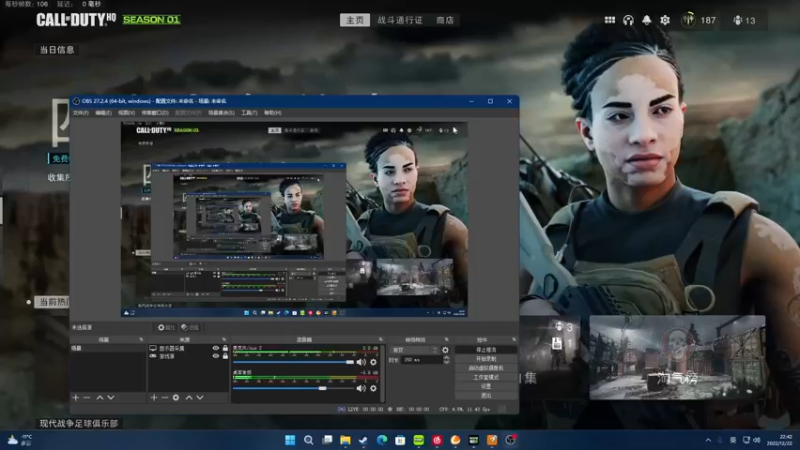Move the source down in the Sources panel
This screenshot has width=800, height=450.
(x=200, y=397)
